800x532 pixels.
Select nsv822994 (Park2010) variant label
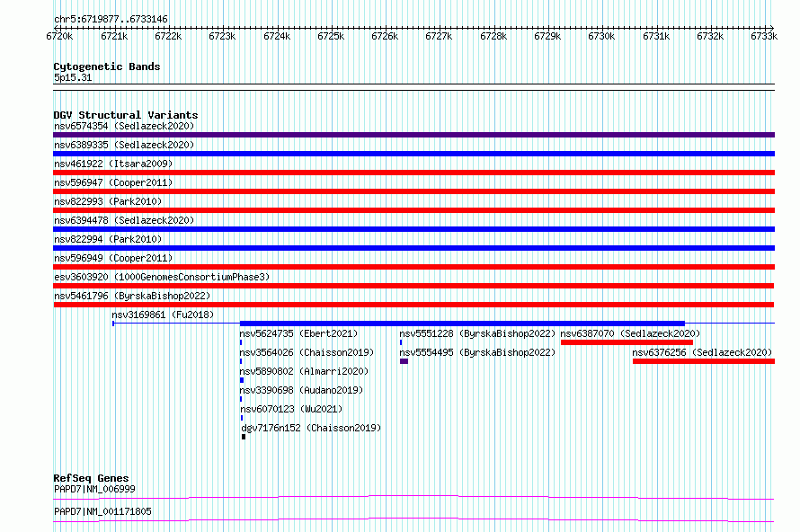(x=108, y=239)
